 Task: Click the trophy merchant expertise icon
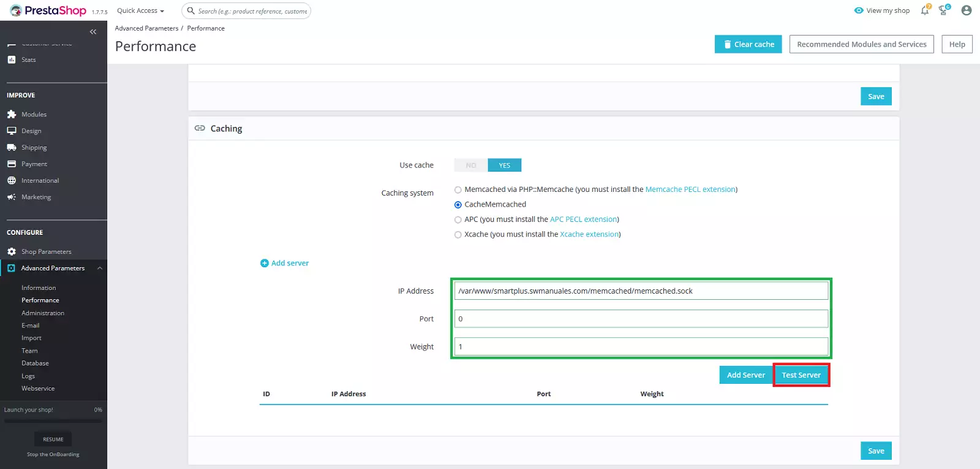coord(943,10)
